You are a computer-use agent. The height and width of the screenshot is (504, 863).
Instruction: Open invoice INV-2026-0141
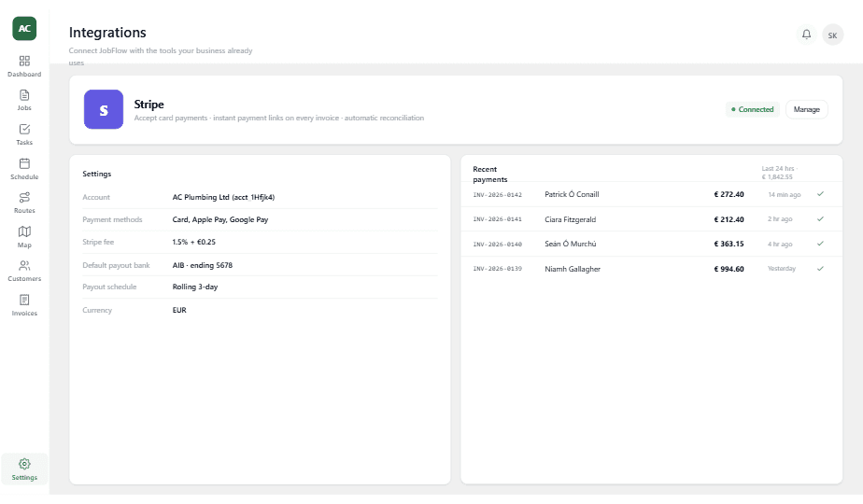point(497,219)
